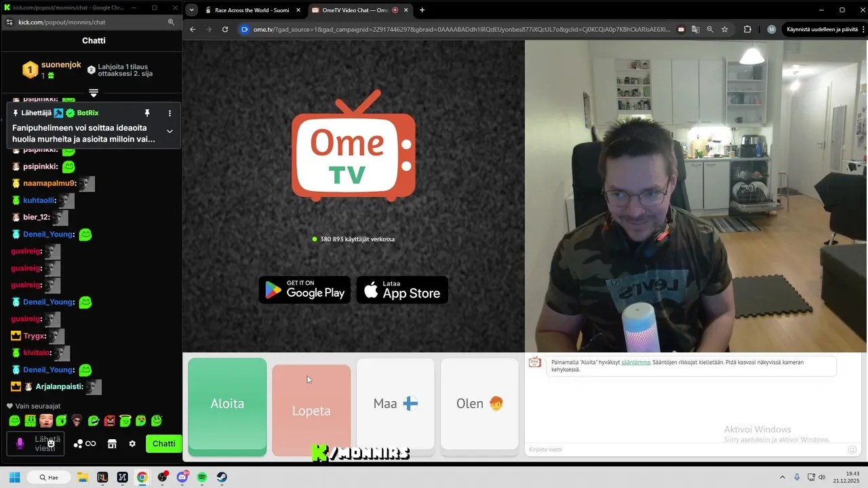Click the Arjalanpaisti username in chat

(x=59, y=387)
